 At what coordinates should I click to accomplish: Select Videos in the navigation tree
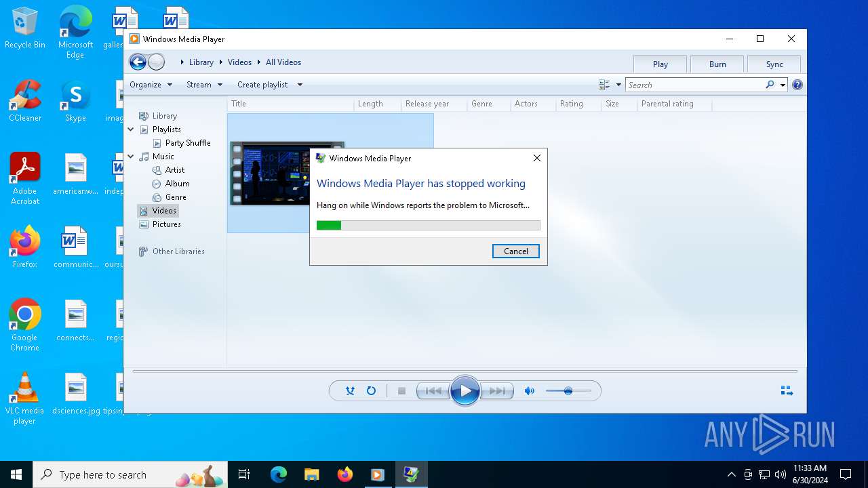164,211
